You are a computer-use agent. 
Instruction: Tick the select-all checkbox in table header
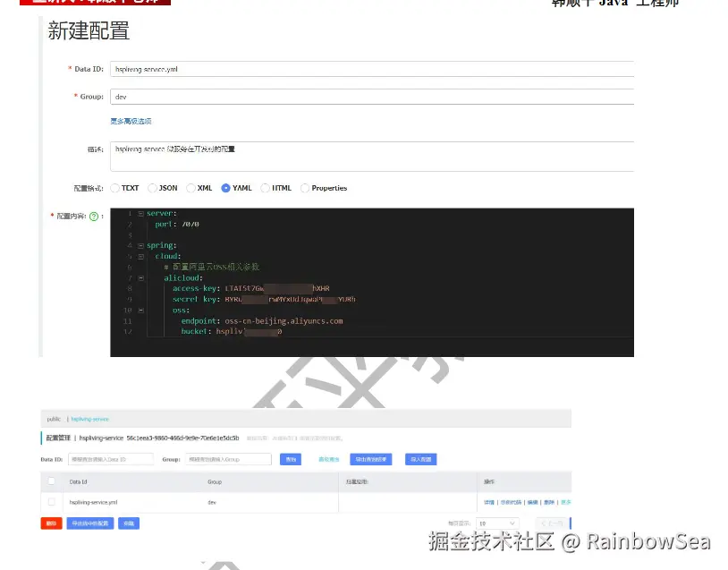pos(52,481)
